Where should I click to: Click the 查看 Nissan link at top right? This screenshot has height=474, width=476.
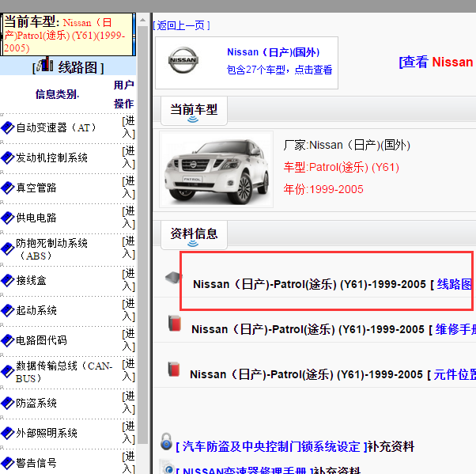tap(436, 62)
